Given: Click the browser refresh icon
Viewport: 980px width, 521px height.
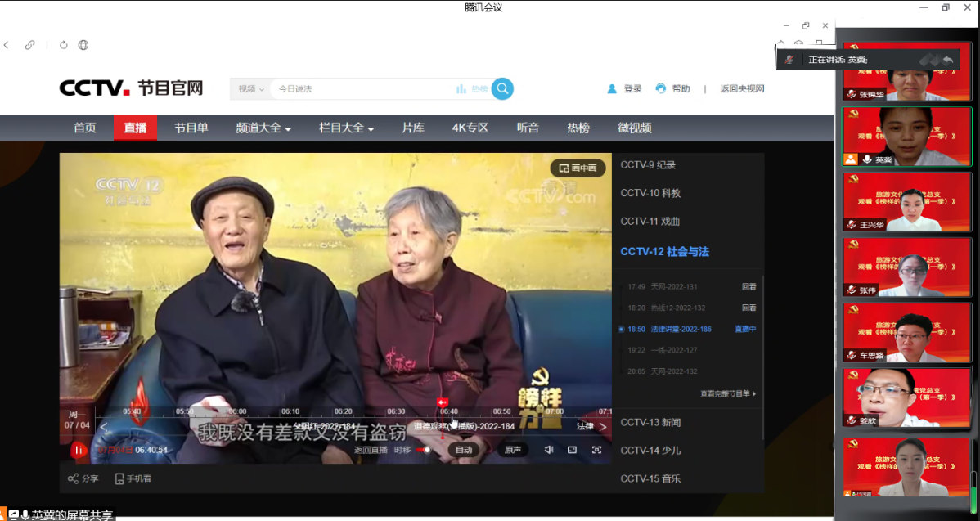Looking at the screenshot, I should [63, 45].
